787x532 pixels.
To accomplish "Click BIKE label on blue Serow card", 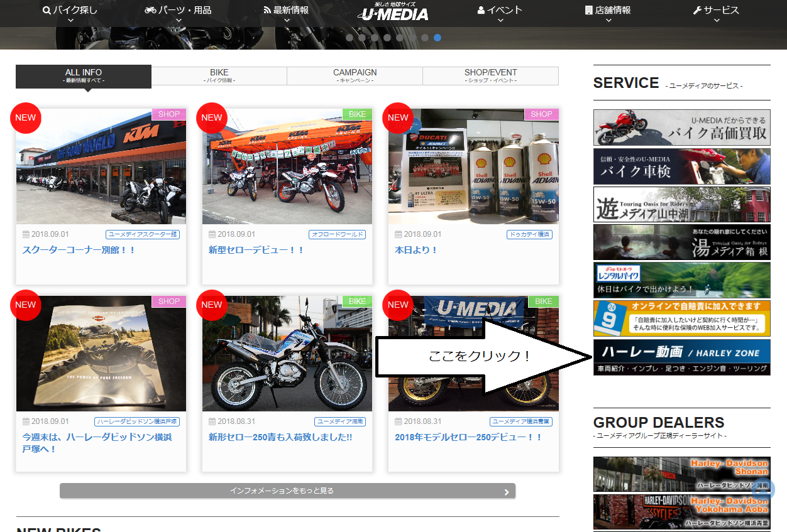I will [357, 301].
